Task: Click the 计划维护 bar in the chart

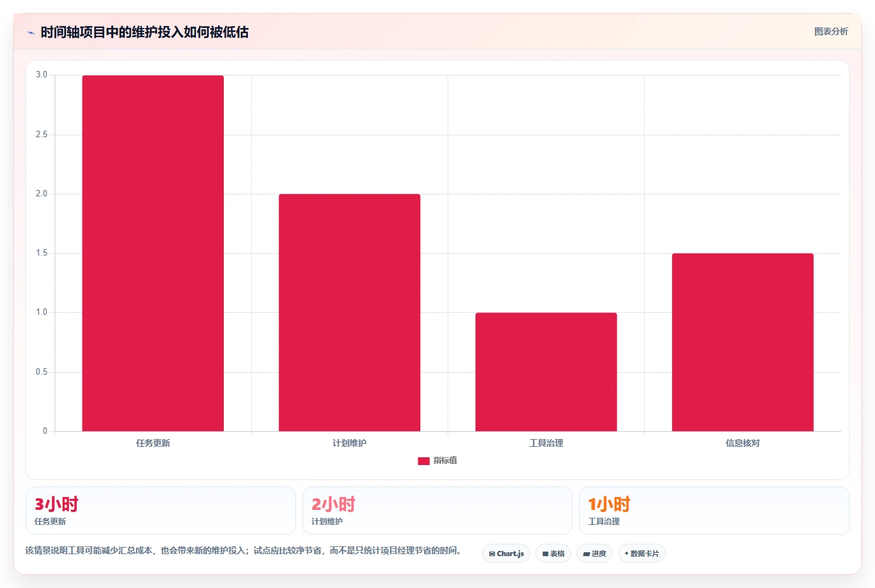Action: click(349, 312)
